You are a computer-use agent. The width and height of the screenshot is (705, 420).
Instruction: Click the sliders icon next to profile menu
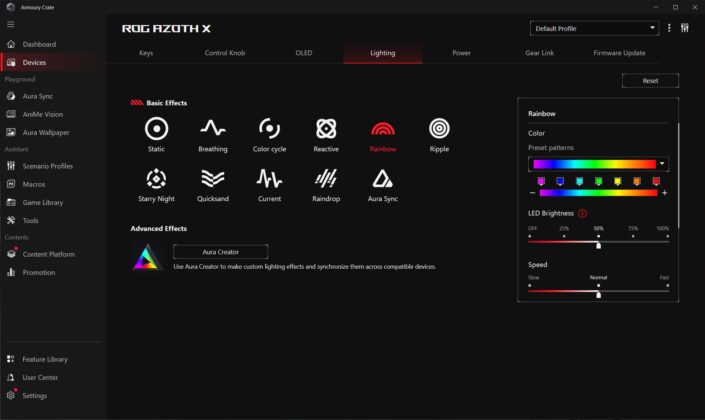(x=684, y=28)
